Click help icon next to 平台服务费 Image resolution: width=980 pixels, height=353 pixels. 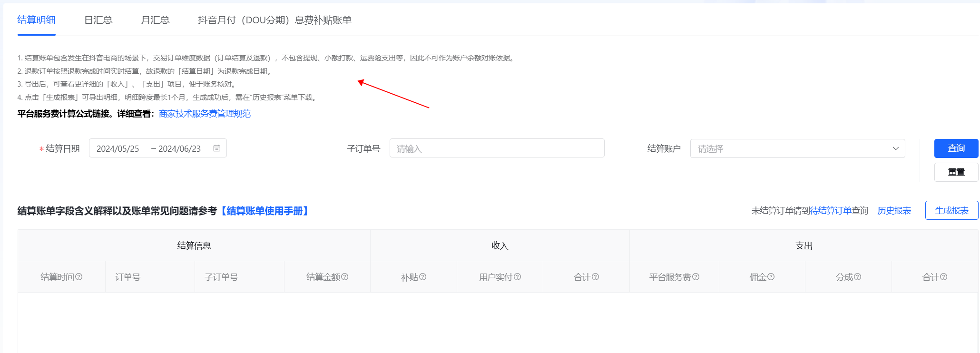[696, 277]
